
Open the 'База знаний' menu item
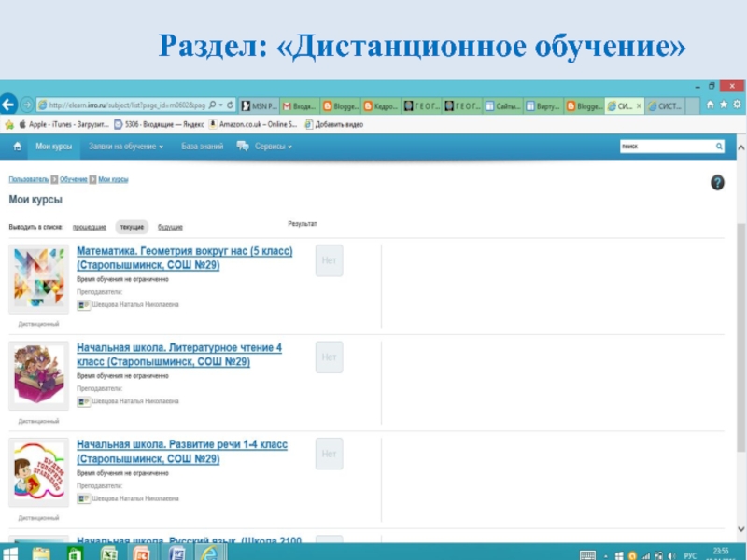203,147
